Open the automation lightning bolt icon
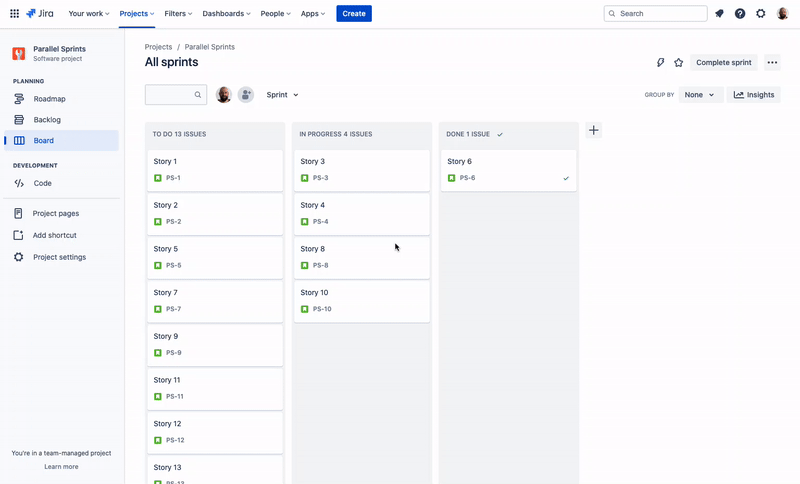The width and height of the screenshot is (800, 484). (660, 63)
